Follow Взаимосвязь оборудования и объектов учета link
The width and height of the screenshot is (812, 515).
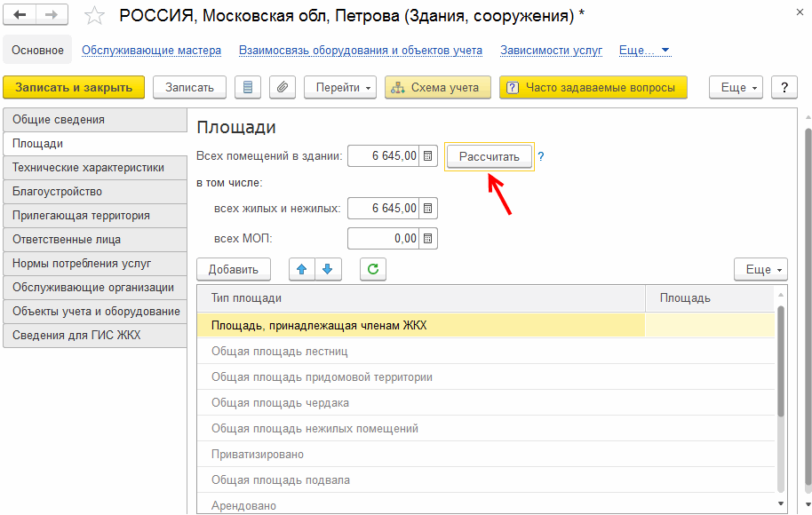coord(361,51)
